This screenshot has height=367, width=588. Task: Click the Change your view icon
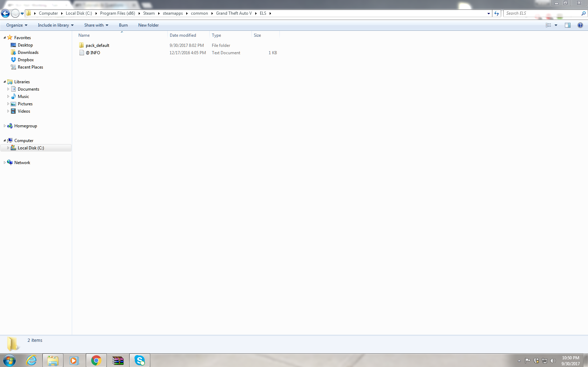point(548,25)
